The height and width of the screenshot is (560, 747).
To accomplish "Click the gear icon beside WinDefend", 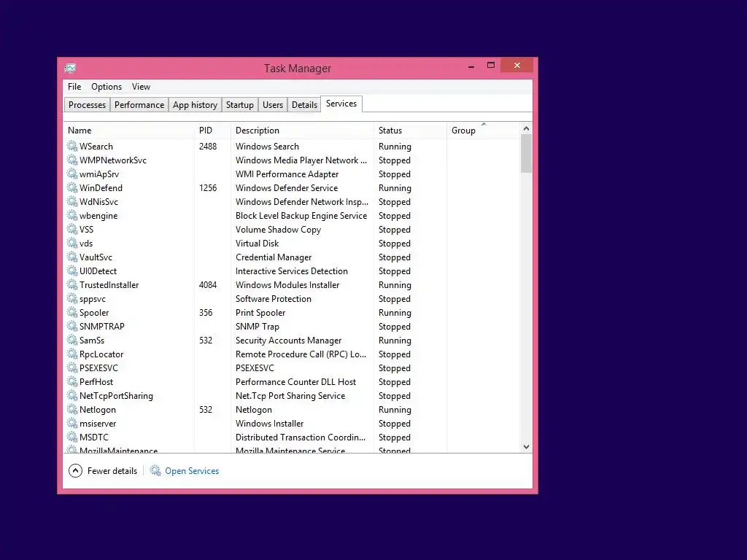I will [x=72, y=187].
